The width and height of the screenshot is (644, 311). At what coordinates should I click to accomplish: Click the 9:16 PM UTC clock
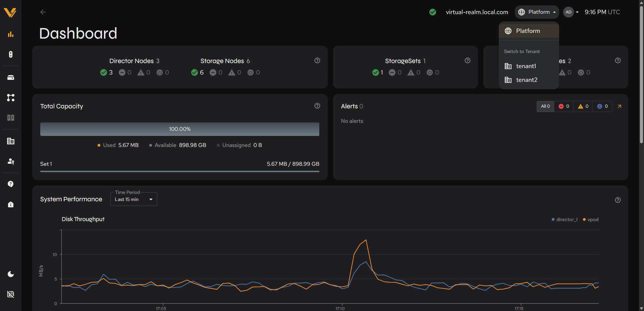(x=602, y=12)
